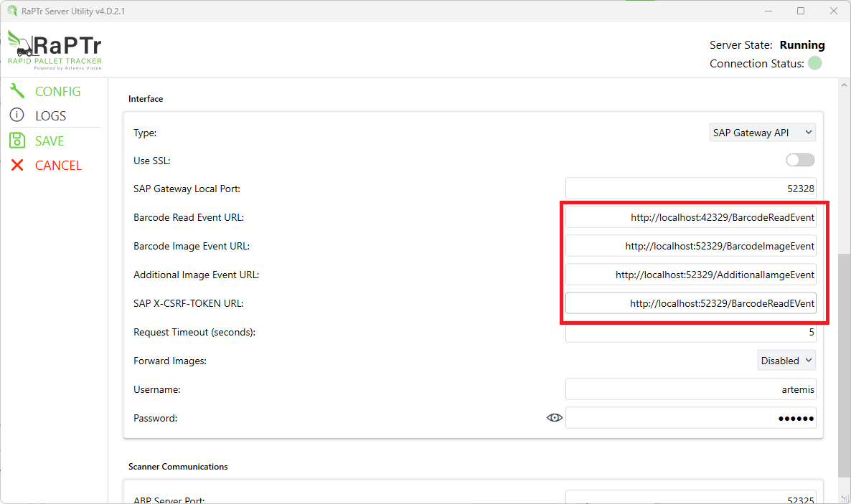This screenshot has height=504, width=851.
Task: Show password using the eye icon
Action: [x=554, y=418]
